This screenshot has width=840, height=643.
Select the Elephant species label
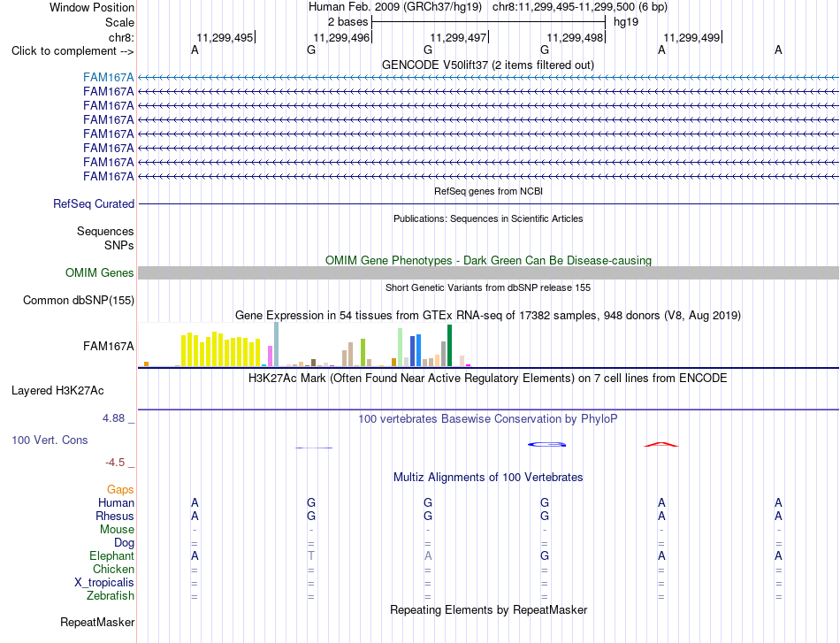coord(112,555)
